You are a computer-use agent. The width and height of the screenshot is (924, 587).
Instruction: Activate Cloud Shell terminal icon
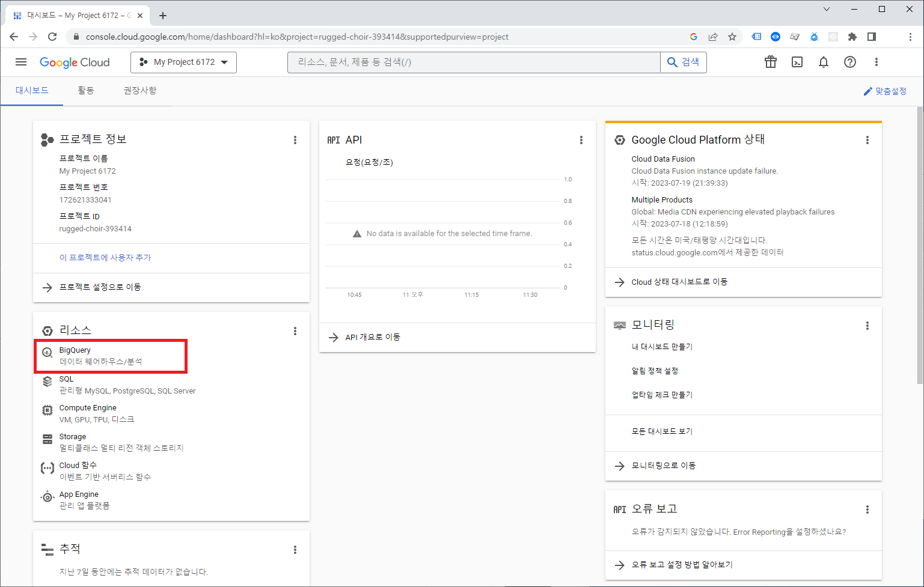pos(797,62)
